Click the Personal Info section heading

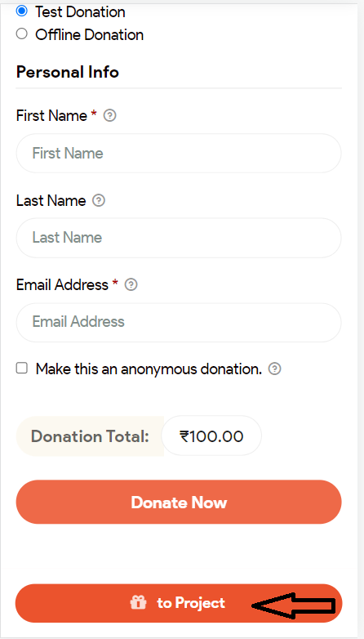68,72
